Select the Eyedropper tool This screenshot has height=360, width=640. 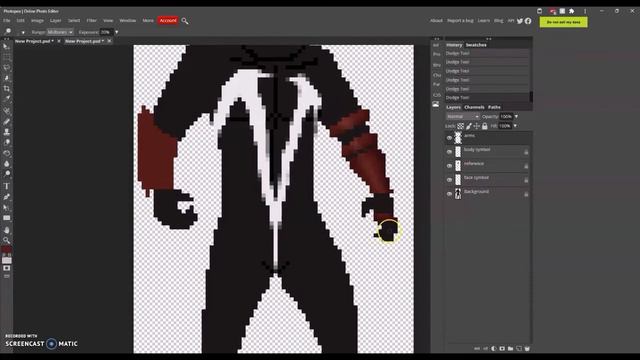7,98
